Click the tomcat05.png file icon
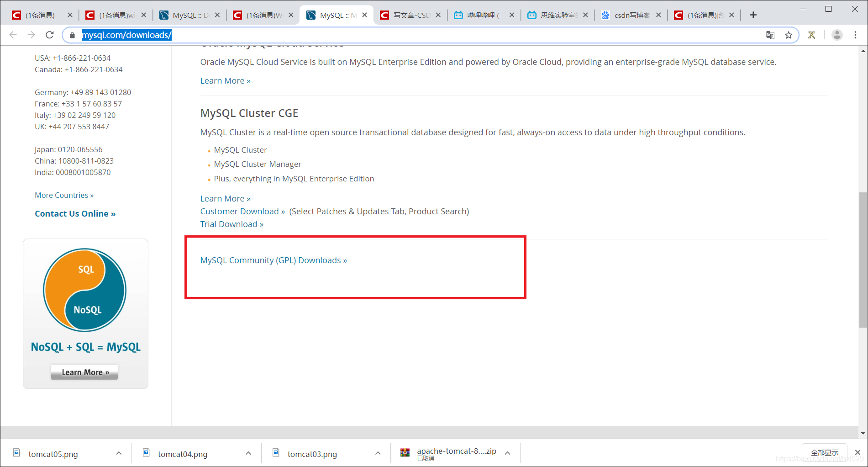This screenshot has width=868, height=467. point(16,452)
